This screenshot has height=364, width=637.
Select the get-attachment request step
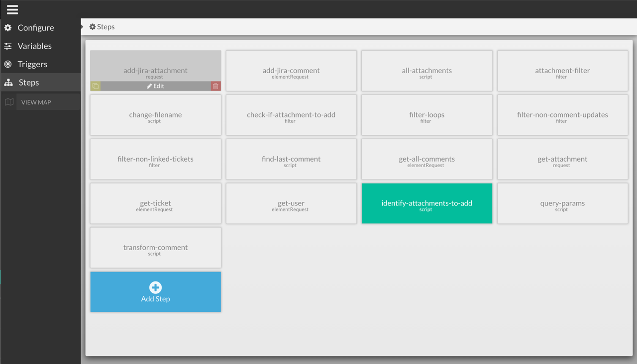coord(562,159)
